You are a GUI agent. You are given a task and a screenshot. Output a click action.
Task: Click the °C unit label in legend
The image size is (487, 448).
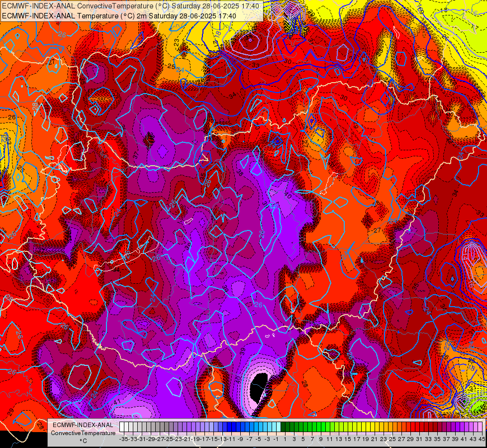[x=83, y=441]
